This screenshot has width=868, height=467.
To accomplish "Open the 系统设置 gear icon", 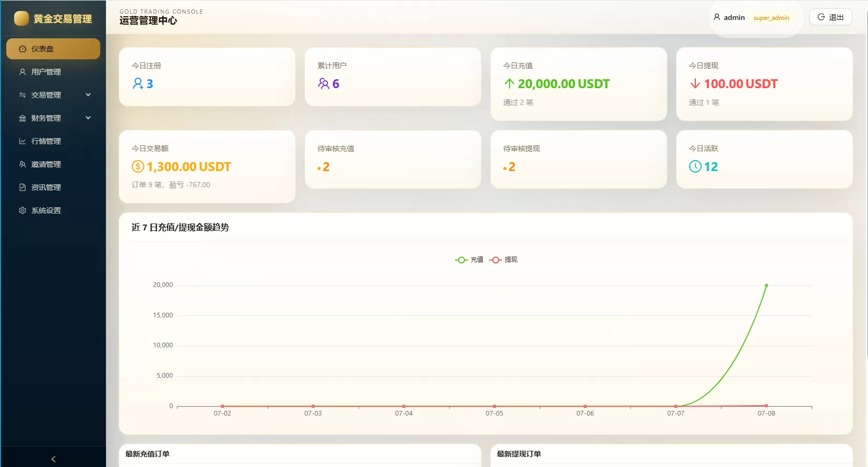I will (23, 210).
